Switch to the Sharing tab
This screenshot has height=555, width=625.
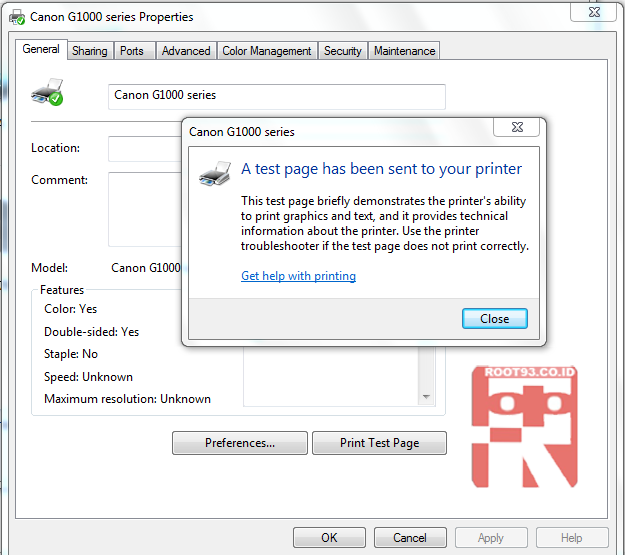(x=90, y=51)
